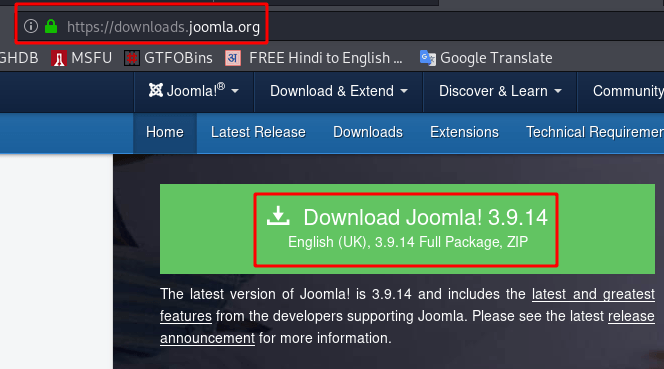Click the MSFU bookmark favicon
Screen dimensions: 664x369
tap(59, 58)
